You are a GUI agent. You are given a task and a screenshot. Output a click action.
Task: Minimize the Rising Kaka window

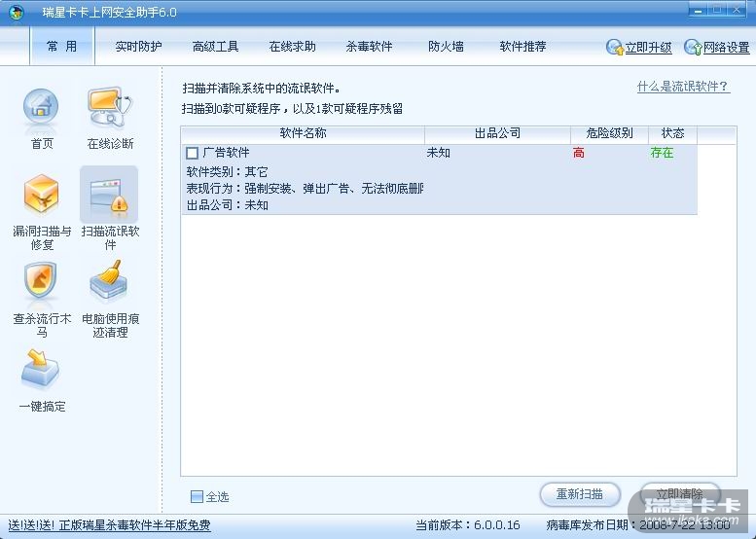pyautogui.click(x=698, y=10)
